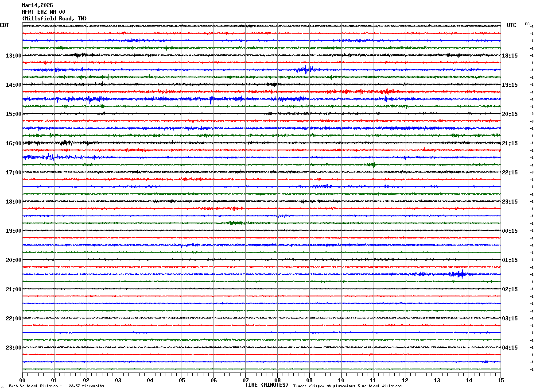
Task: Select the 21:15 UTC time label
Action: point(510,143)
